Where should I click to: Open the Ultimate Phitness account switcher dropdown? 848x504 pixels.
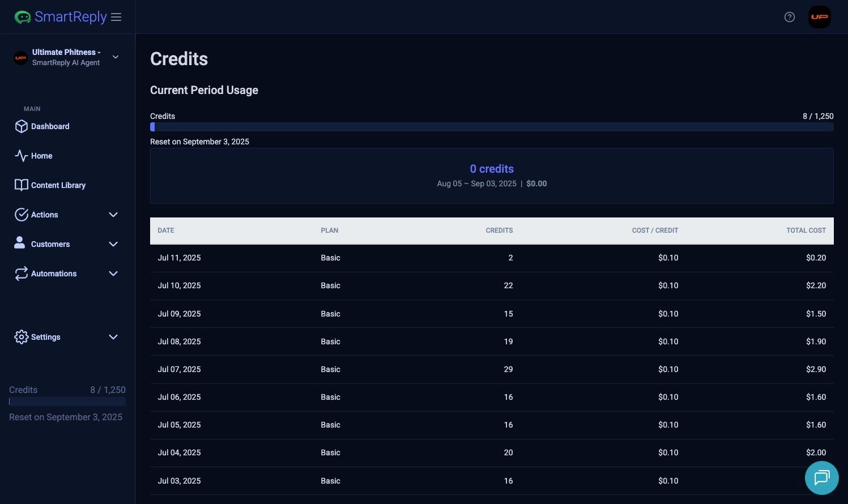(116, 57)
